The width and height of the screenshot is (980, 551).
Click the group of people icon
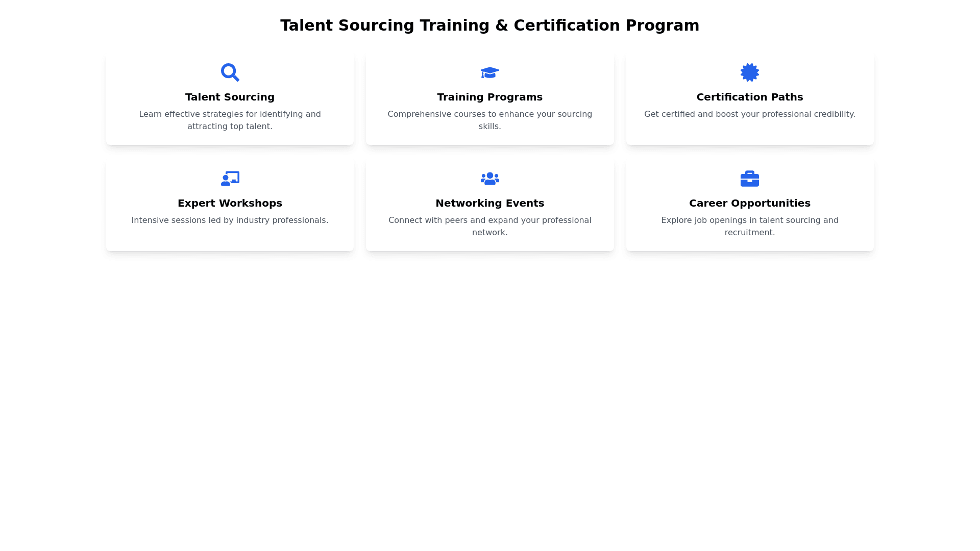tap(489, 179)
